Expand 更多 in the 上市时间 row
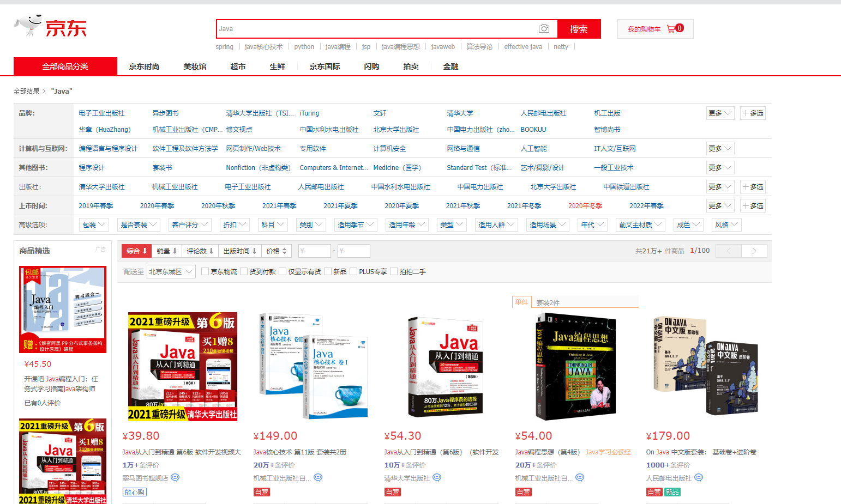Image resolution: width=841 pixels, height=504 pixels. click(720, 206)
